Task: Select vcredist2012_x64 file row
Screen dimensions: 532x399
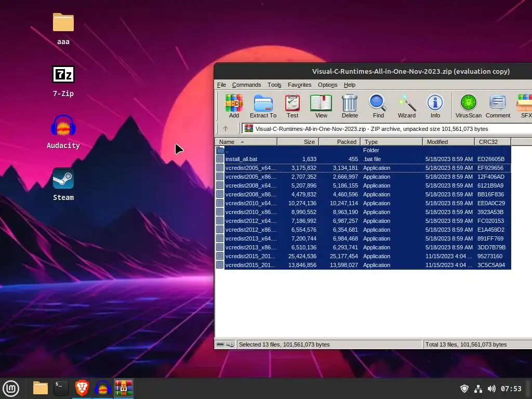Action: point(363,221)
